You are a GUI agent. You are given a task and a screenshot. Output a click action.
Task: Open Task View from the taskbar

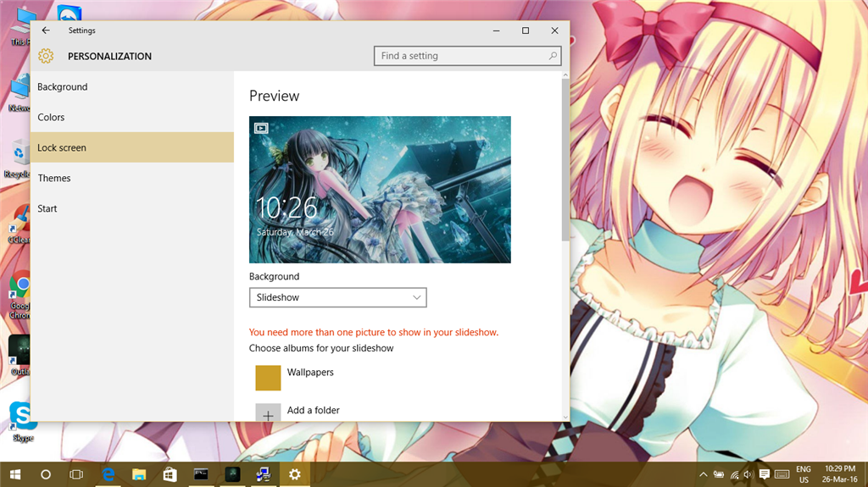coord(76,474)
